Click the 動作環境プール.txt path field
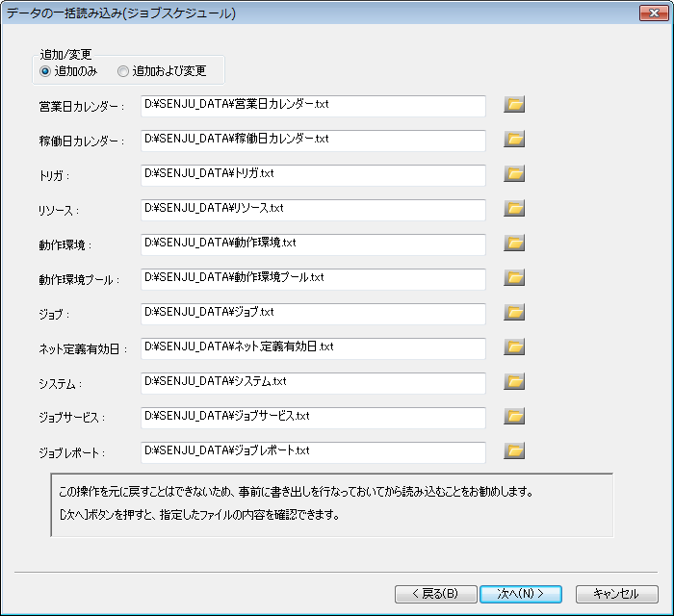The image size is (674, 616). 313,279
